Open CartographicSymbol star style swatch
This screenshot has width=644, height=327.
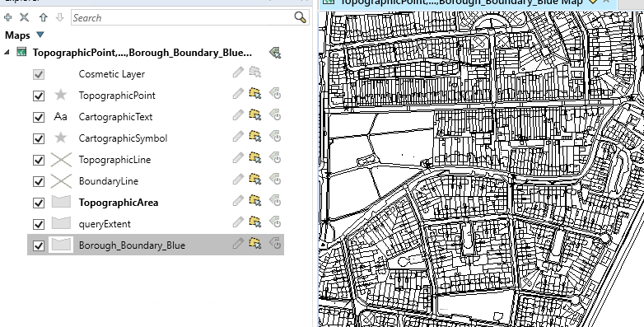coord(61,138)
